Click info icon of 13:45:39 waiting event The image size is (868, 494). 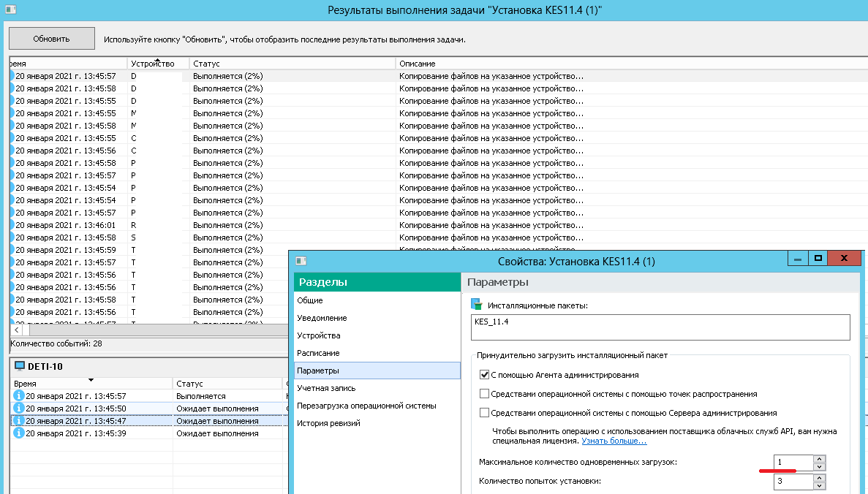coord(19,433)
